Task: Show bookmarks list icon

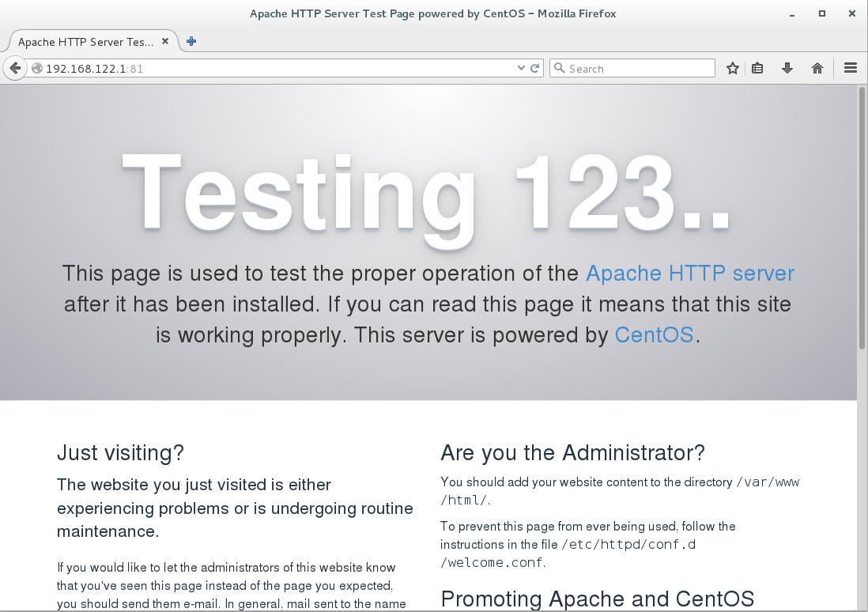Action: click(757, 68)
